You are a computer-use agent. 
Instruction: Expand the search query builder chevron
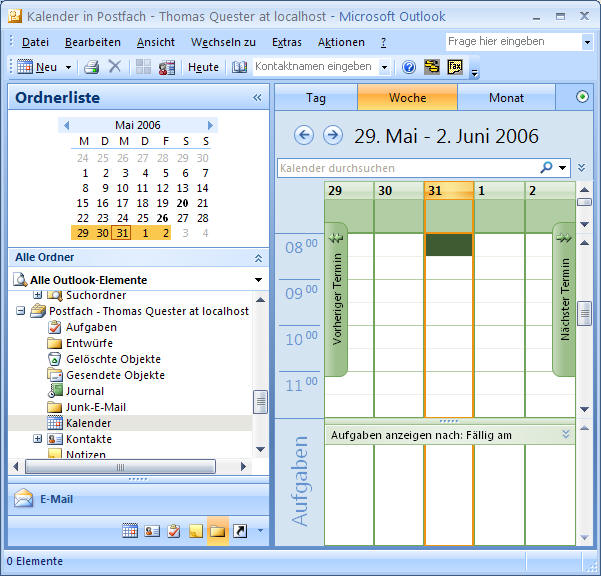point(581,167)
